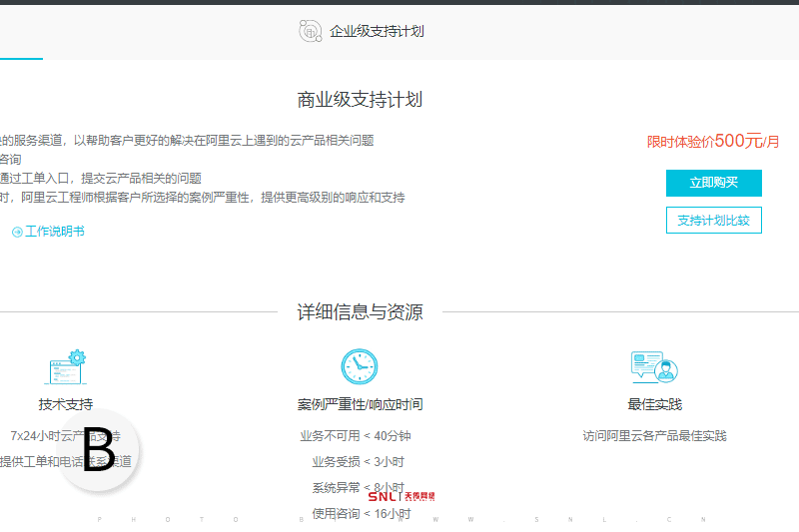Click the 详细信息与资源 section heading
Image resolution: width=799 pixels, height=532 pixels.
360,311
